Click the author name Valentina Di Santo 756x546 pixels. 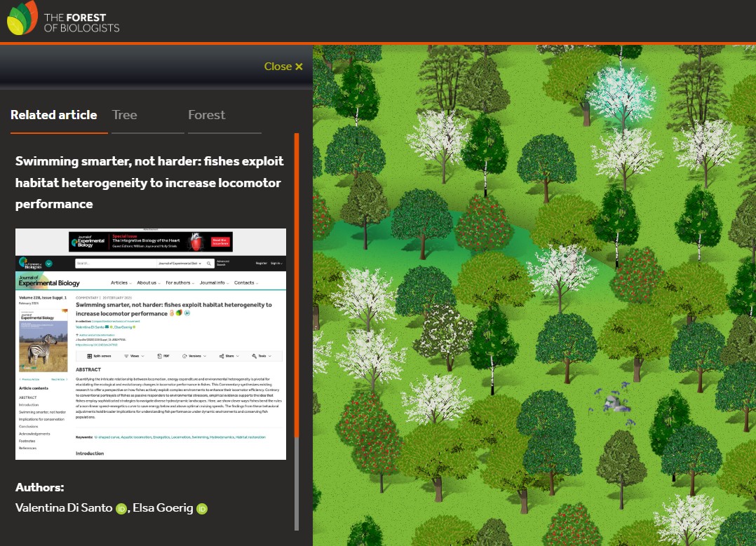63,508
